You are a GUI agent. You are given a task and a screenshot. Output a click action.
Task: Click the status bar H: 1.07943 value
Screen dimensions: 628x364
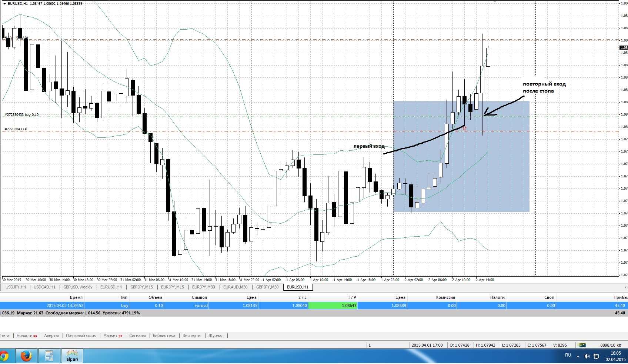pos(485,345)
